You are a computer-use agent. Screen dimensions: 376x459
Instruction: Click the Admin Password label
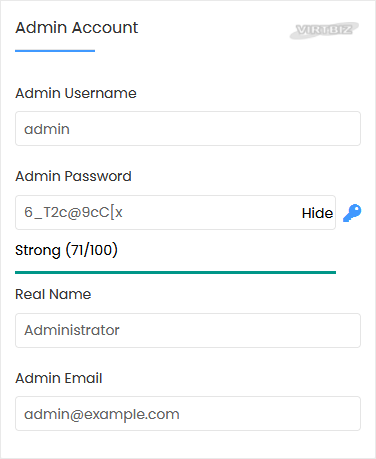pos(73,176)
